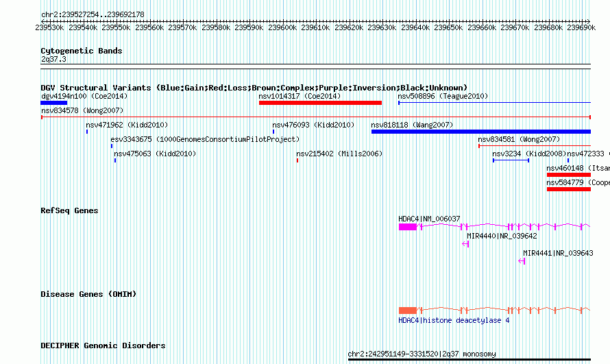Open nsv475063 (Kidd2010) variant label
Screen dimensions: 610x364
155,154
